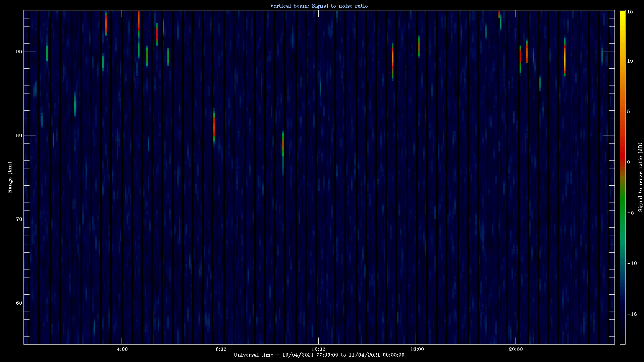
Task: Click the orange echo streak near 89 km at 15:00
Action: click(392, 61)
